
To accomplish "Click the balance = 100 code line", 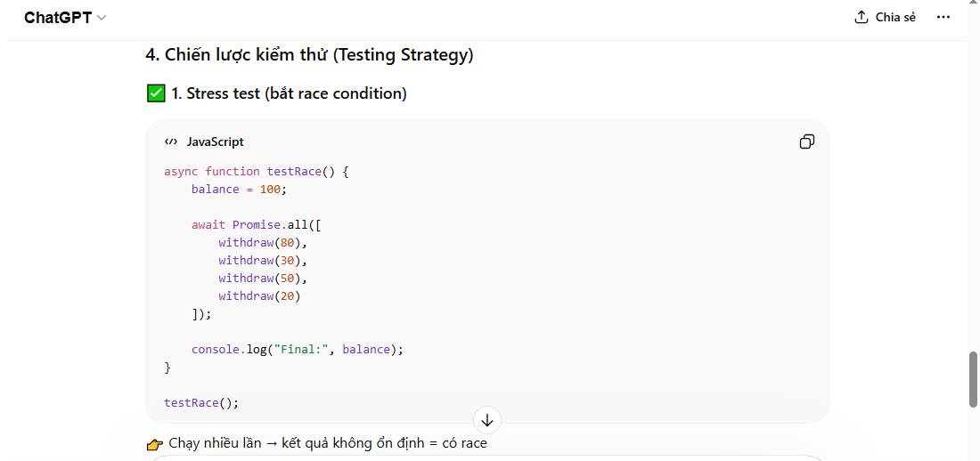I will (239, 189).
